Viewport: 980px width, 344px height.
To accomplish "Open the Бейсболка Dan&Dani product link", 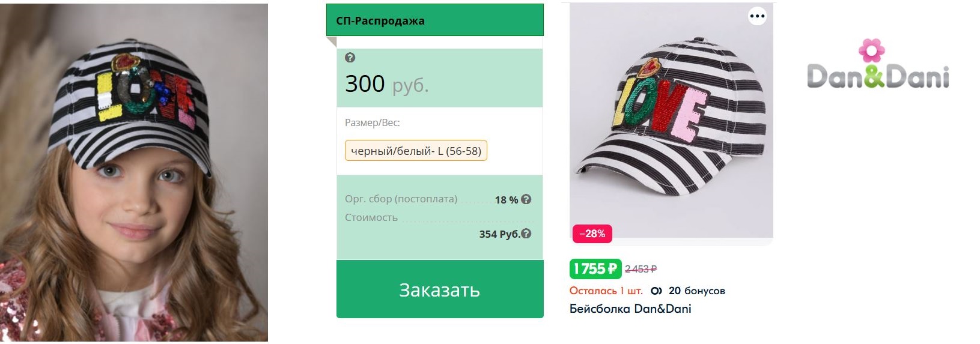I will pos(630,309).
